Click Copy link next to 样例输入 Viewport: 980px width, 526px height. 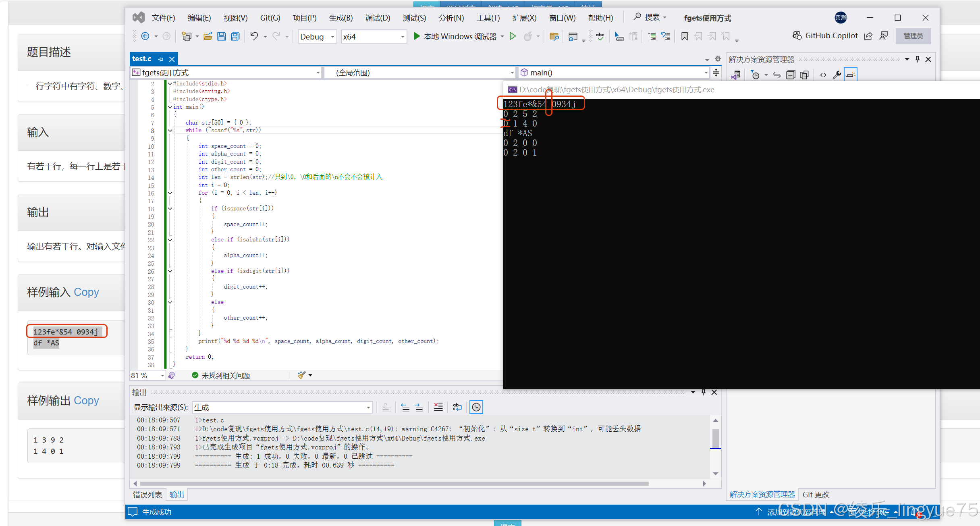[86, 292]
